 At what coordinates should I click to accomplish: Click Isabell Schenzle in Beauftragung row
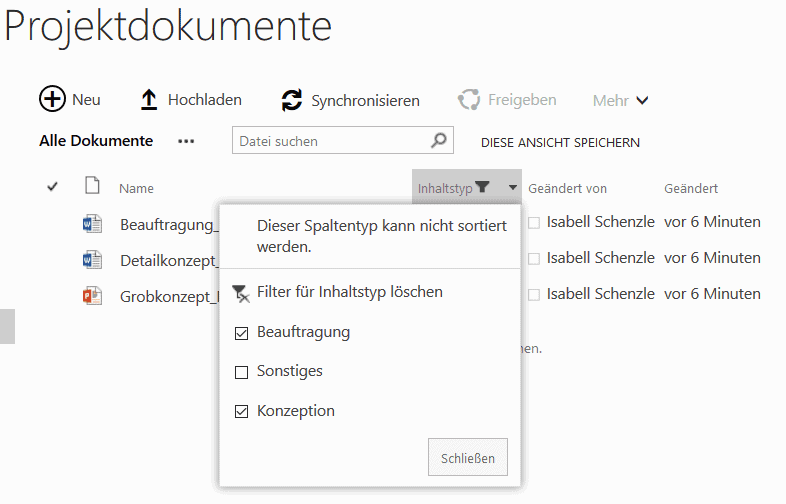tap(601, 222)
